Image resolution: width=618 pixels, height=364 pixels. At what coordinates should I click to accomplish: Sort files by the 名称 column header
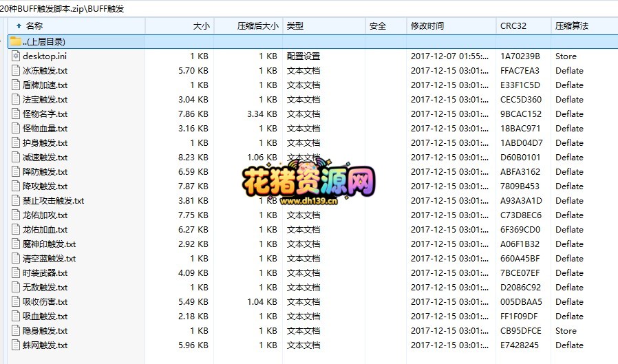click(76, 26)
